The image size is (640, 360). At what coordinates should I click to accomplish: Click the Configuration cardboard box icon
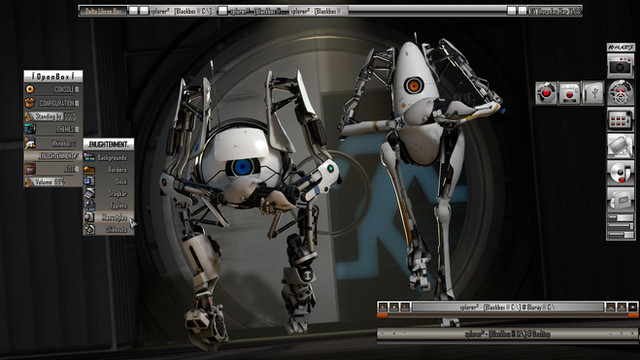click(30, 103)
